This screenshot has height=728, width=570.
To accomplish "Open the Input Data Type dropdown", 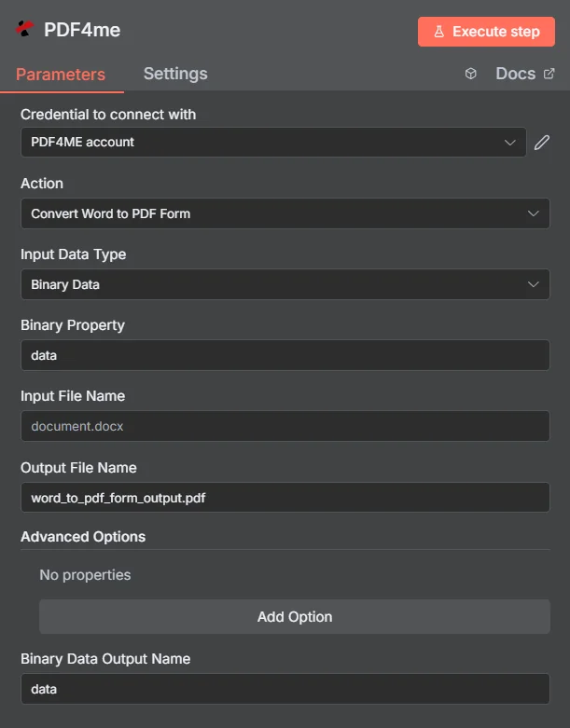I will [x=285, y=284].
